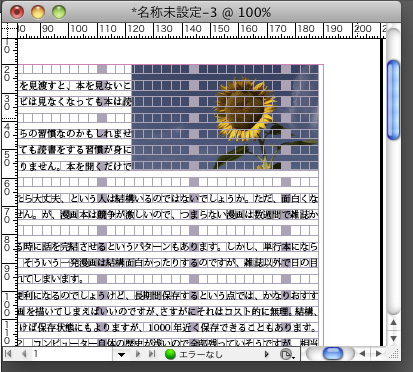
Task: Select the sunflower image frame
Action: (x=225, y=117)
